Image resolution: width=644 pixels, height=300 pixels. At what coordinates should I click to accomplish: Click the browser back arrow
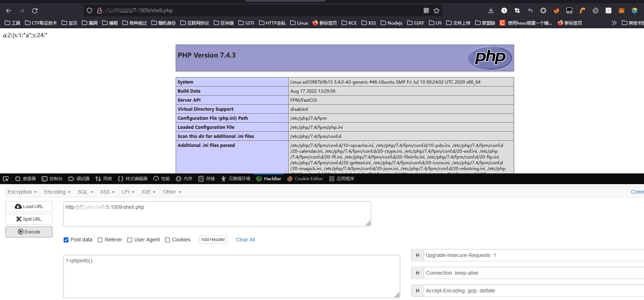pos(9,11)
